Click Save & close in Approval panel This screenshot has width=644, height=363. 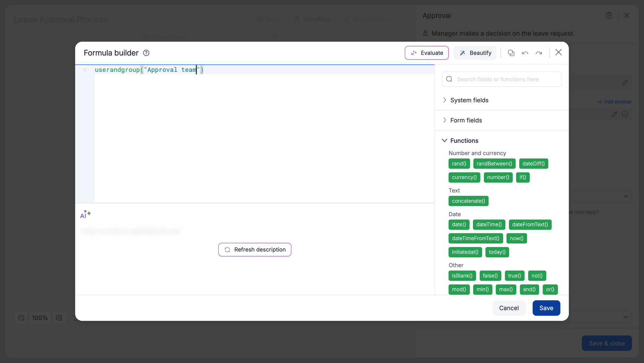[607, 343]
